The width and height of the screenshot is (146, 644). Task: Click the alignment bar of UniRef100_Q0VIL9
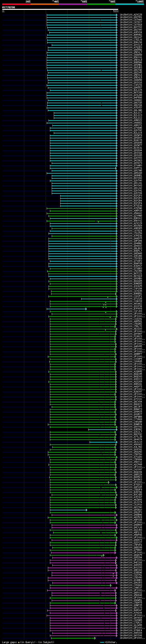point(84,45)
